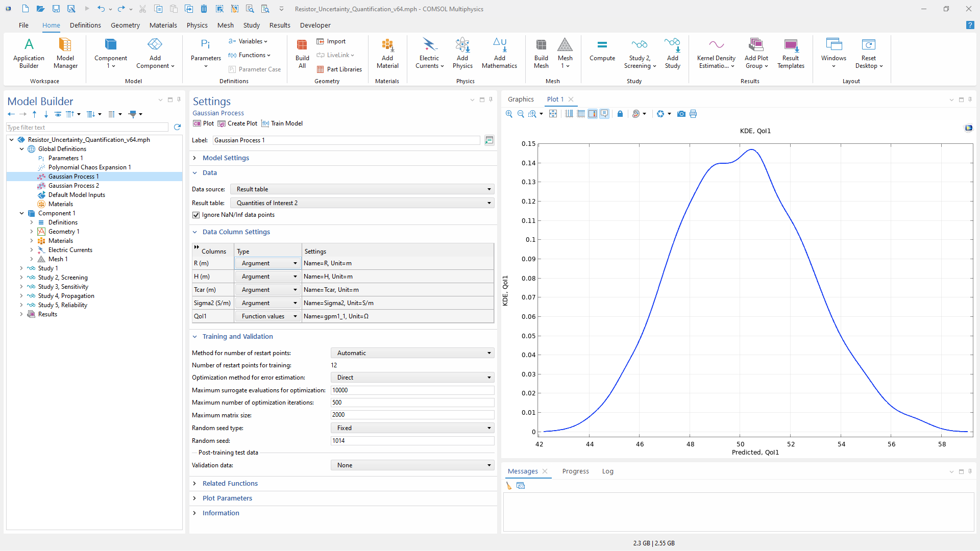Open the Result table dropdown
980x551 pixels.
(x=362, y=203)
